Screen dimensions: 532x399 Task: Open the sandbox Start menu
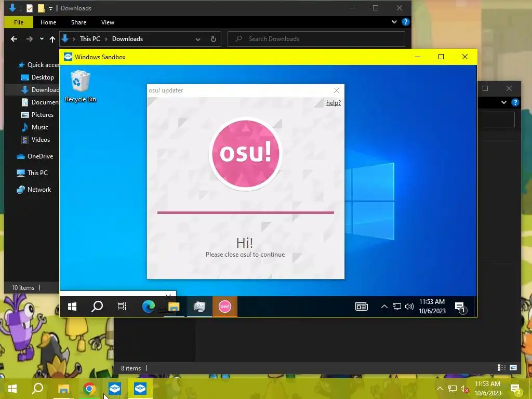(72, 307)
